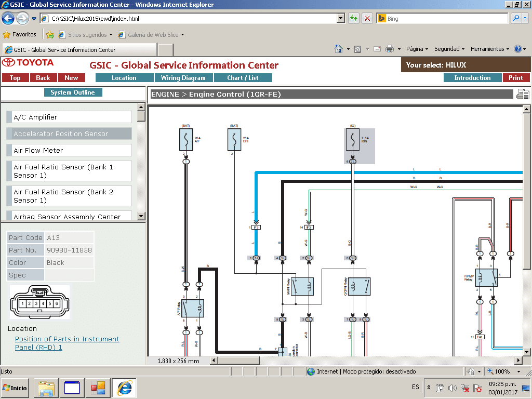Click the Introduction button

point(472,78)
